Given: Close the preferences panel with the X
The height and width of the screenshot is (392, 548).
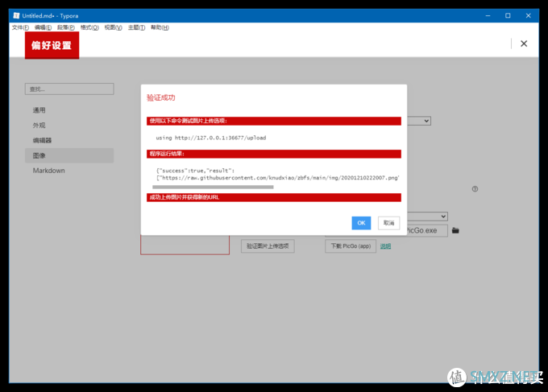Looking at the screenshot, I should 524,43.
